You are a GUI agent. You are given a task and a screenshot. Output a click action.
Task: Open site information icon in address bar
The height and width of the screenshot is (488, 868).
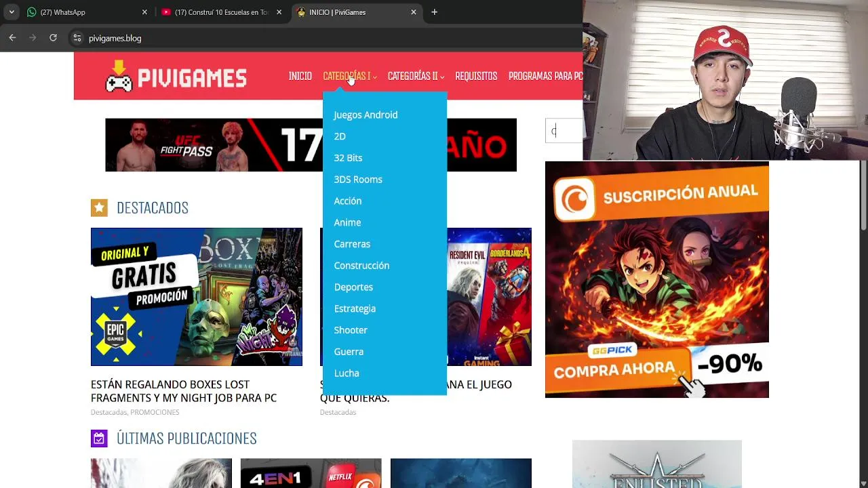point(77,38)
